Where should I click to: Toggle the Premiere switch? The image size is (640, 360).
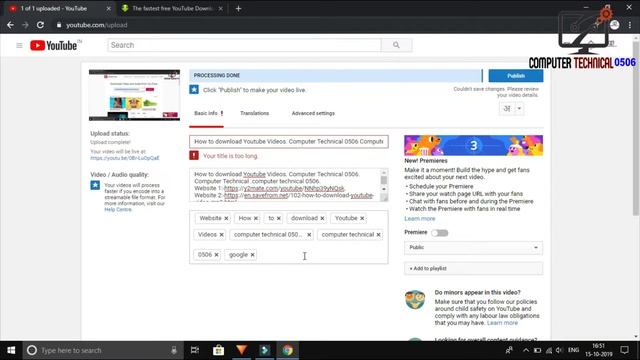coord(440,233)
